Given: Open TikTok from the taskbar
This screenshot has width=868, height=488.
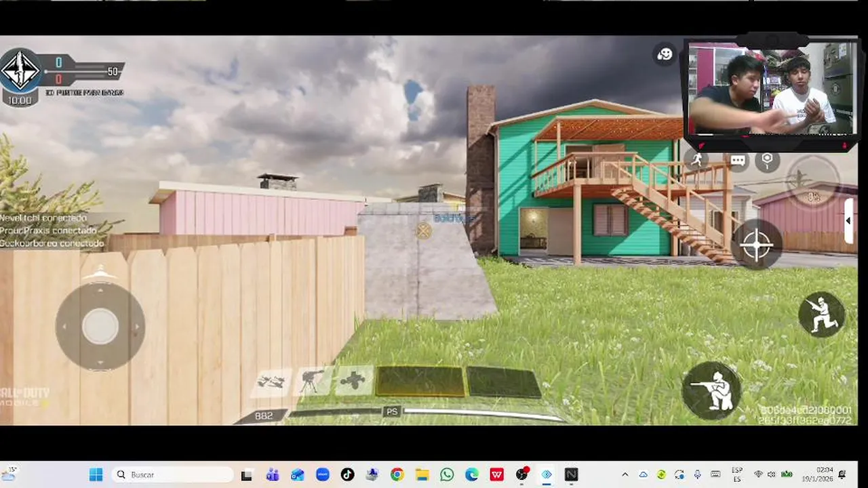Looking at the screenshot, I should [347, 475].
